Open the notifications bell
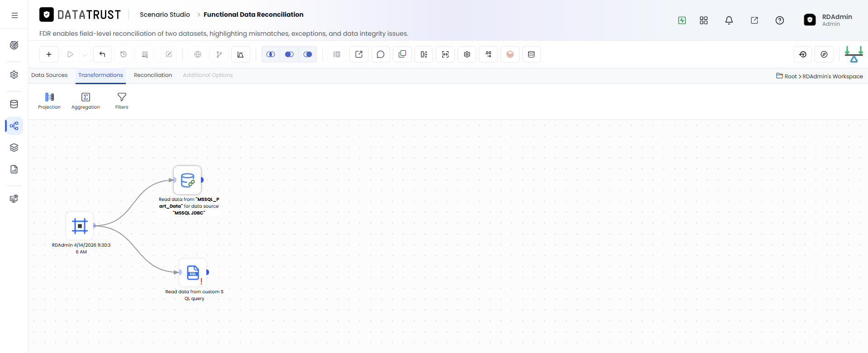 (x=729, y=20)
